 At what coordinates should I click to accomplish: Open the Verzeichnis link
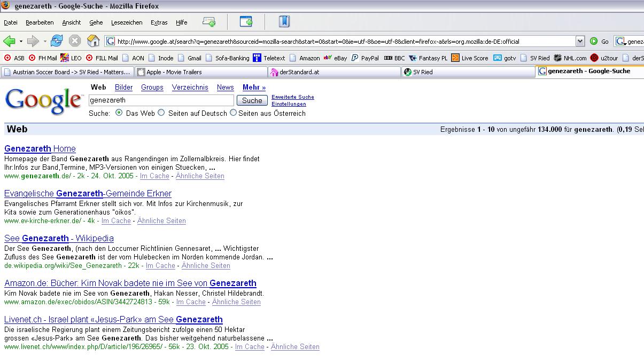point(190,88)
